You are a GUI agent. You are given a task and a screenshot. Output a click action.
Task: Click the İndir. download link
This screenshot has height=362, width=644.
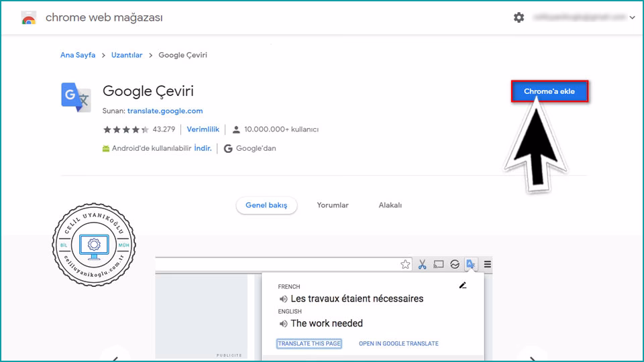pyautogui.click(x=203, y=148)
